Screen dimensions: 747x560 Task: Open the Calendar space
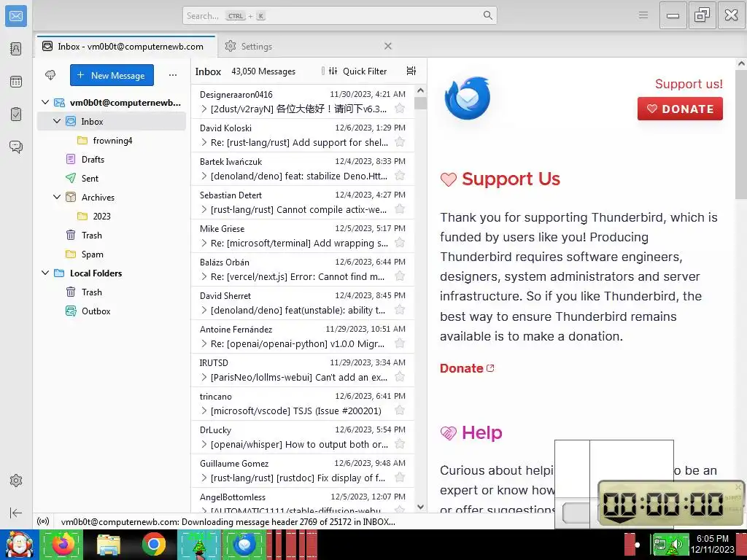click(16, 82)
